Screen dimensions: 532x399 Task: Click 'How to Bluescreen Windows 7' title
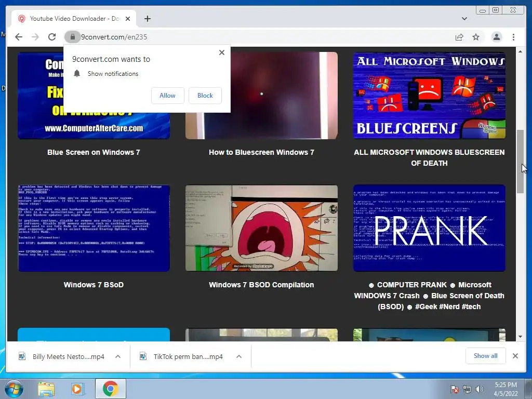(262, 152)
